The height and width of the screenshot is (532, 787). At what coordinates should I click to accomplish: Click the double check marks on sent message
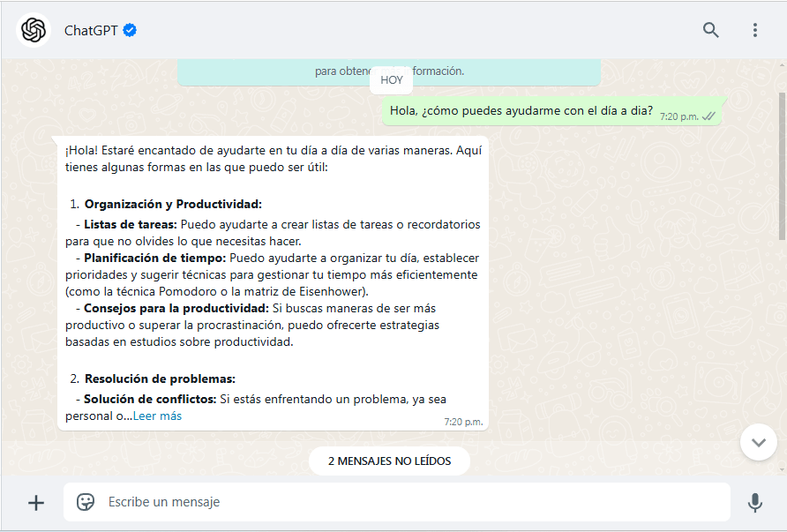708,116
